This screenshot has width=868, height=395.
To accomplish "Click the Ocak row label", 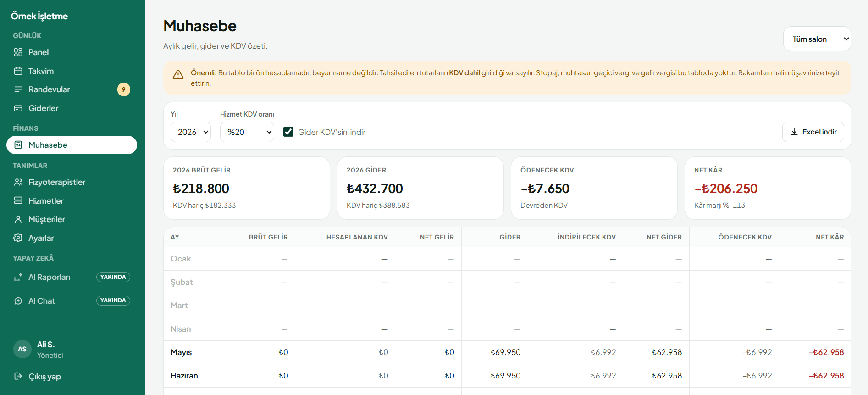I will pyautogui.click(x=181, y=259).
